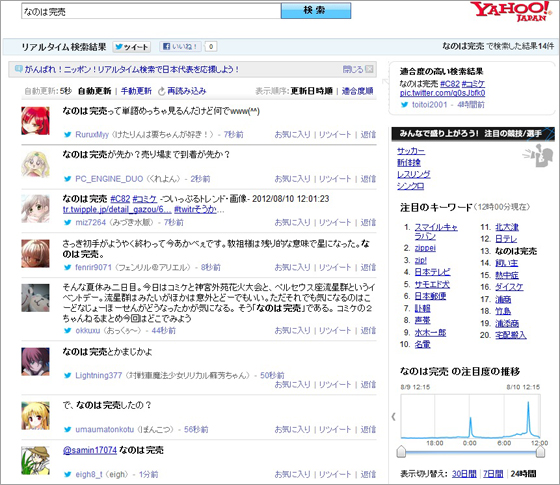
Task: Open trending keyword ダイスケ
Action: tap(509, 287)
